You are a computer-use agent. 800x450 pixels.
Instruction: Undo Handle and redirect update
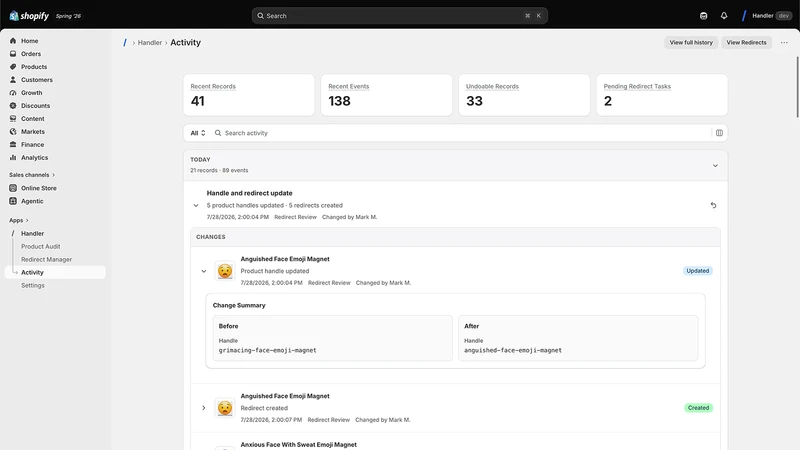pyautogui.click(x=713, y=205)
